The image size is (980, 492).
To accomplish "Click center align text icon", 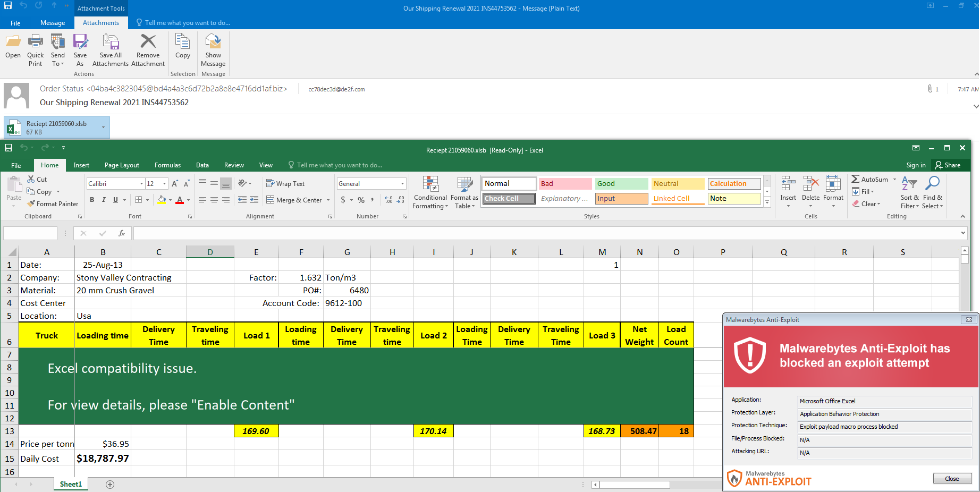I will (214, 200).
